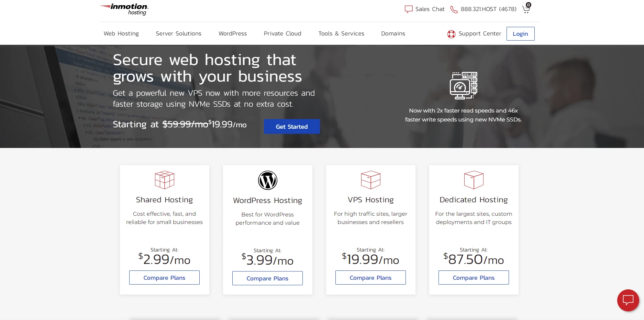Expand the Server Solutions navigation menu
Viewport: 644px width, 320px height.
(x=178, y=33)
